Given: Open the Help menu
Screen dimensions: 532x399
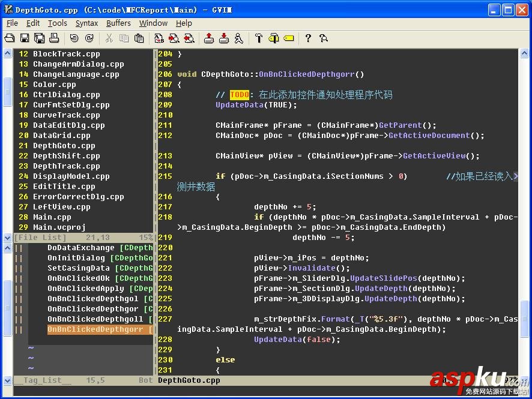Looking at the screenshot, I should coord(184,23).
